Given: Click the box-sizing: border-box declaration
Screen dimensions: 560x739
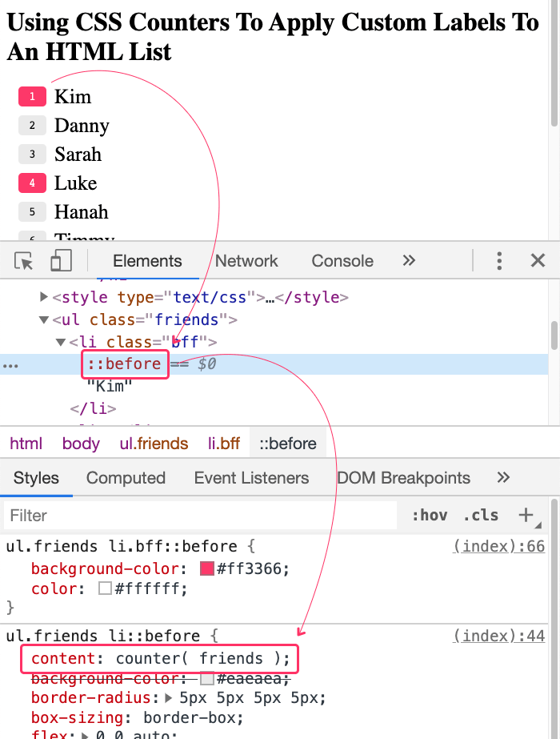Looking at the screenshot, I should click(x=137, y=718).
